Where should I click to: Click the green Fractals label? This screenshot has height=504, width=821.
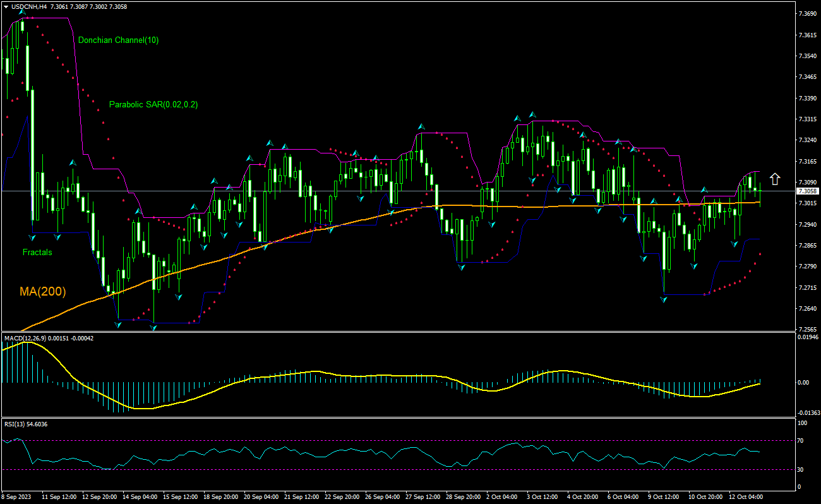37,252
